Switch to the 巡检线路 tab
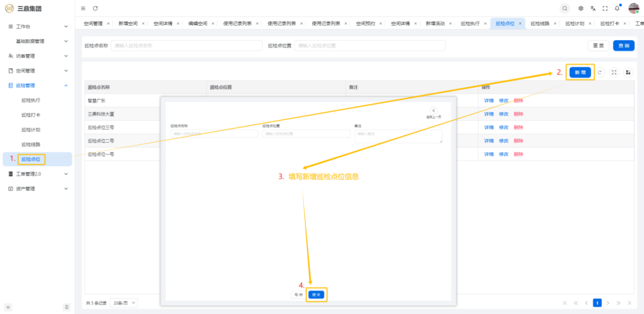The height and width of the screenshot is (314, 644). coord(540,23)
